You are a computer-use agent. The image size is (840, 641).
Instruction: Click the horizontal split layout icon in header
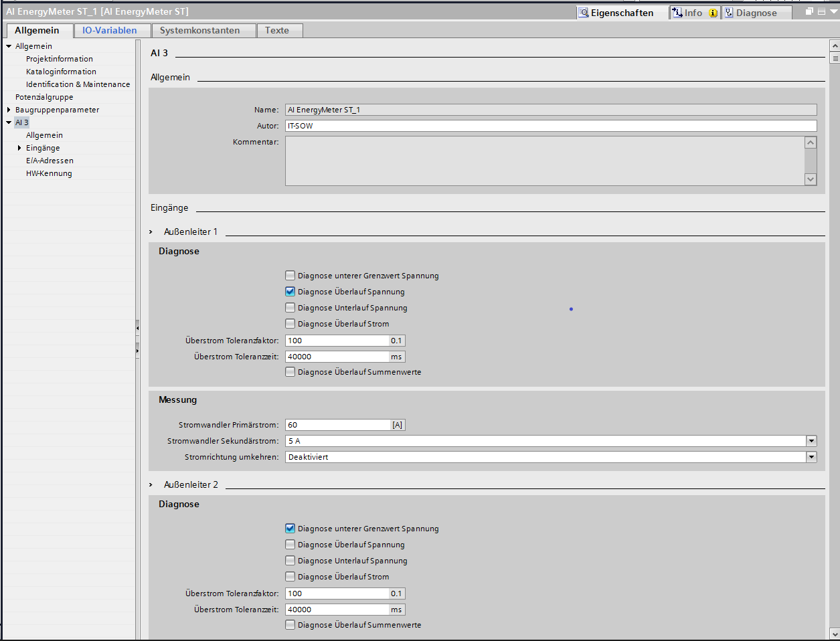pos(821,11)
